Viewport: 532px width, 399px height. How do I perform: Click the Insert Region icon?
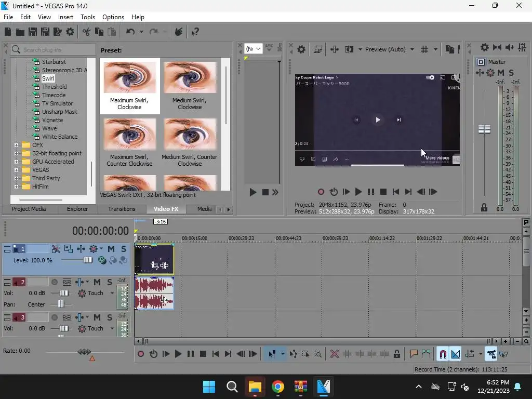pos(426,354)
